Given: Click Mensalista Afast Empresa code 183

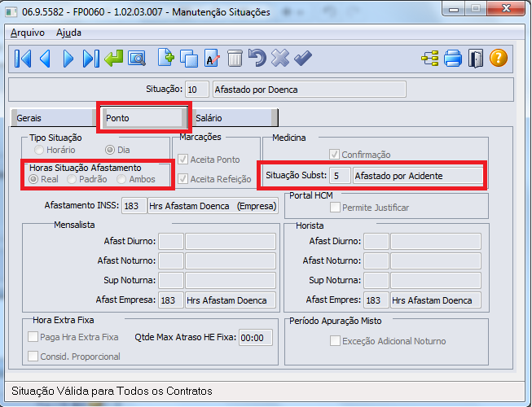Looking at the screenshot, I should [x=171, y=300].
